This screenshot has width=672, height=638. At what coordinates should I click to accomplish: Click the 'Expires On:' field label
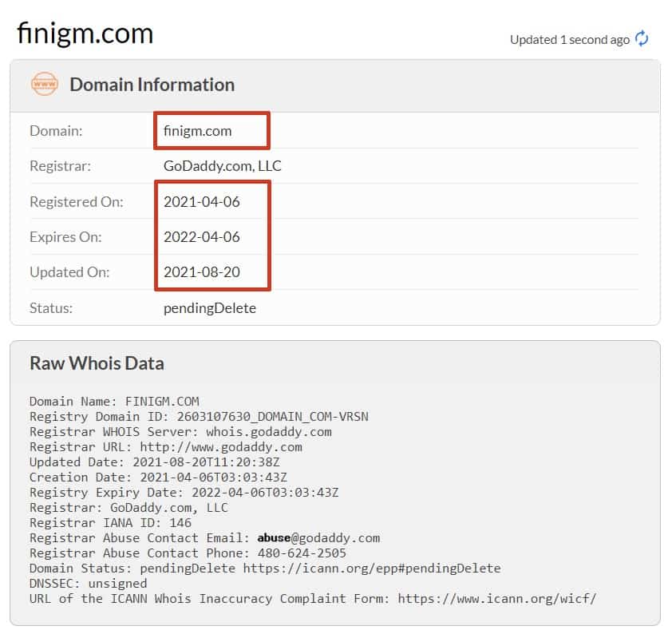pyautogui.click(x=65, y=237)
